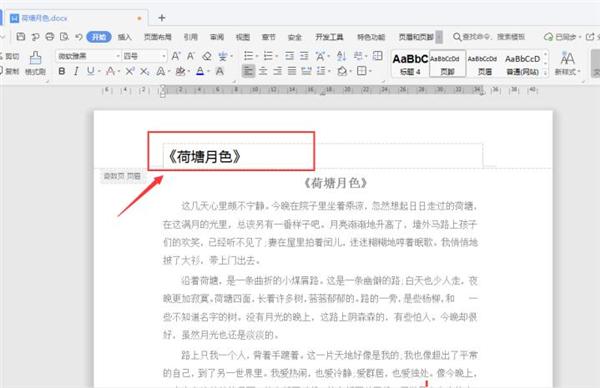Screen dimensions: 600x388
Task: Click the Print icon in quick access toolbar
Action: 50,37
